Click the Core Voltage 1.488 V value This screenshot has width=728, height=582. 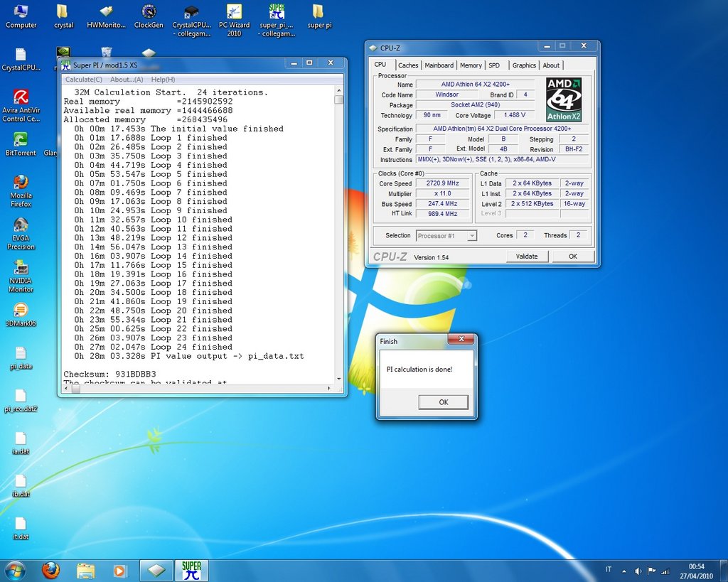[x=514, y=115]
